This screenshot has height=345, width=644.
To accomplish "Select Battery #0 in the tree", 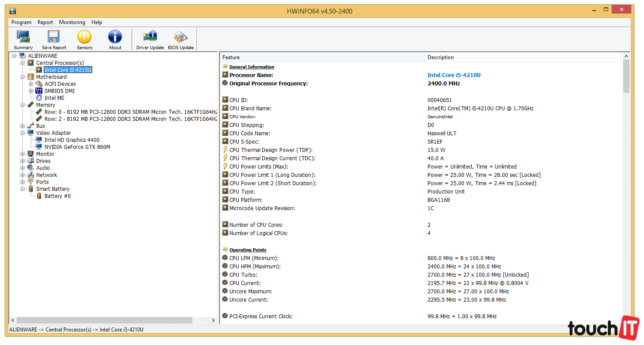I will point(57,196).
